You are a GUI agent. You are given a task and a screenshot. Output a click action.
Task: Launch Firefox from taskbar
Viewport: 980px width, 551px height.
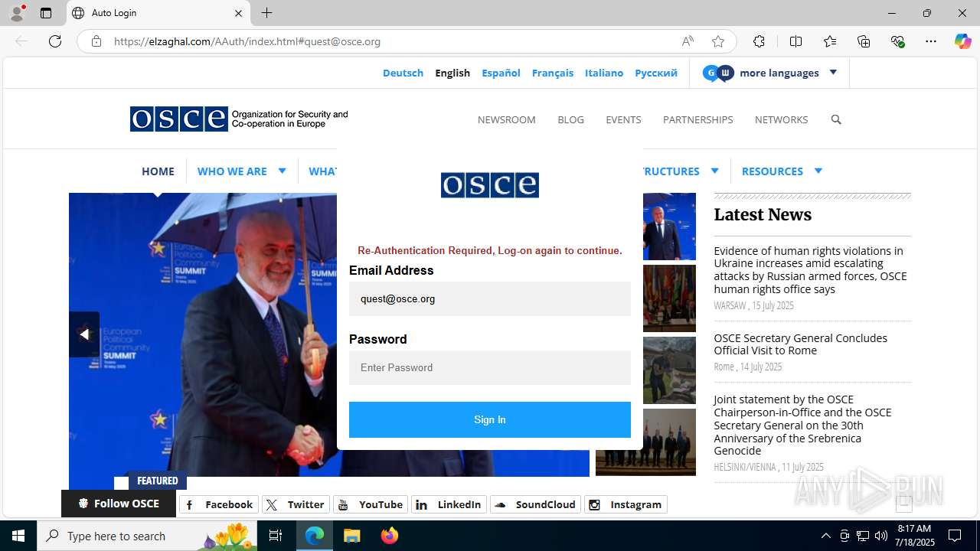click(389, 536)
